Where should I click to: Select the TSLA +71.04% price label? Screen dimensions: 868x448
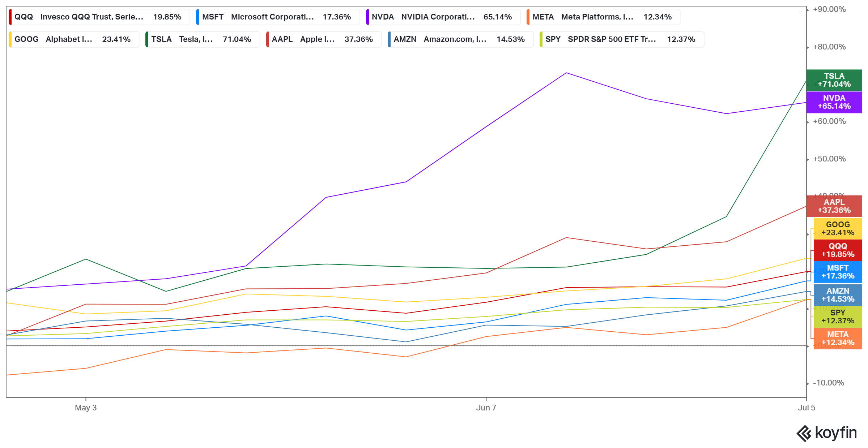point(834,80)
